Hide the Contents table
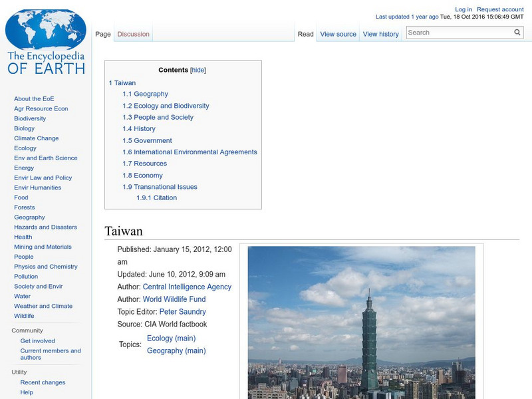This screenshot has height=399, width=532. (x=198, y=70)
